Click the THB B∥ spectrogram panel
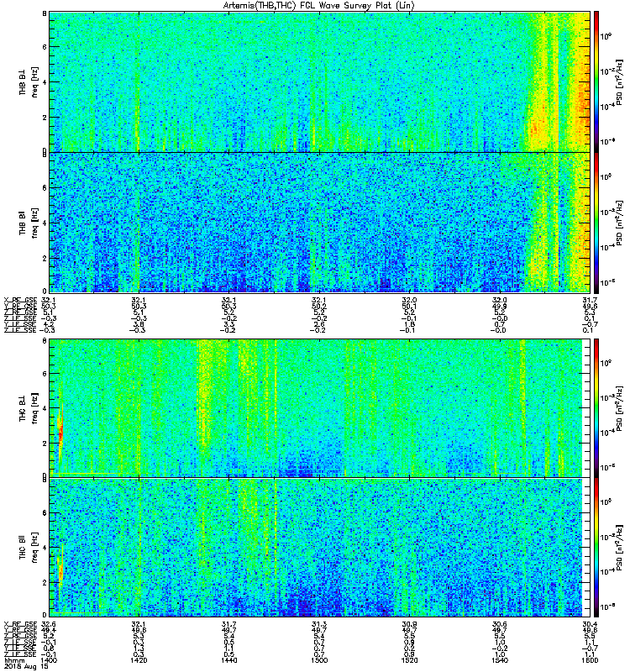This screenshot has width=630, height=672. point(320,223)
